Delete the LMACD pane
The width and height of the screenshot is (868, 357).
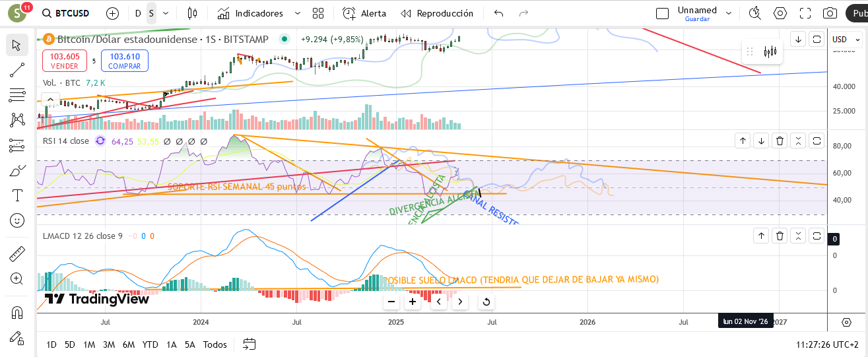[x=780, y=236]
